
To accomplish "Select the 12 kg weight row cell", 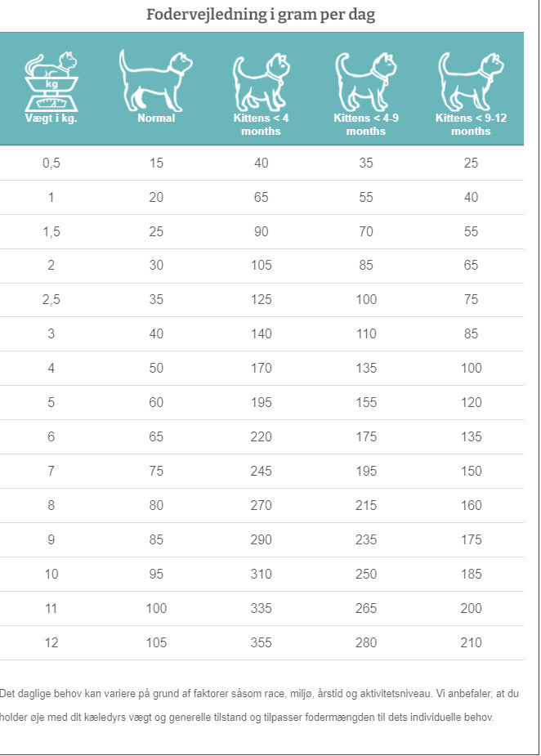I will coord(51,642).
